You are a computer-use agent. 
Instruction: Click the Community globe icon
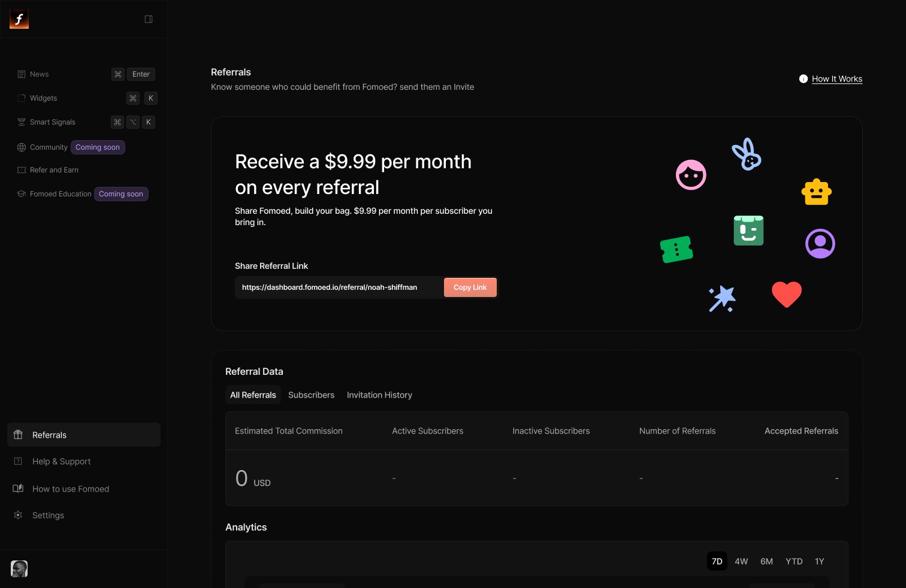point(22,147)
